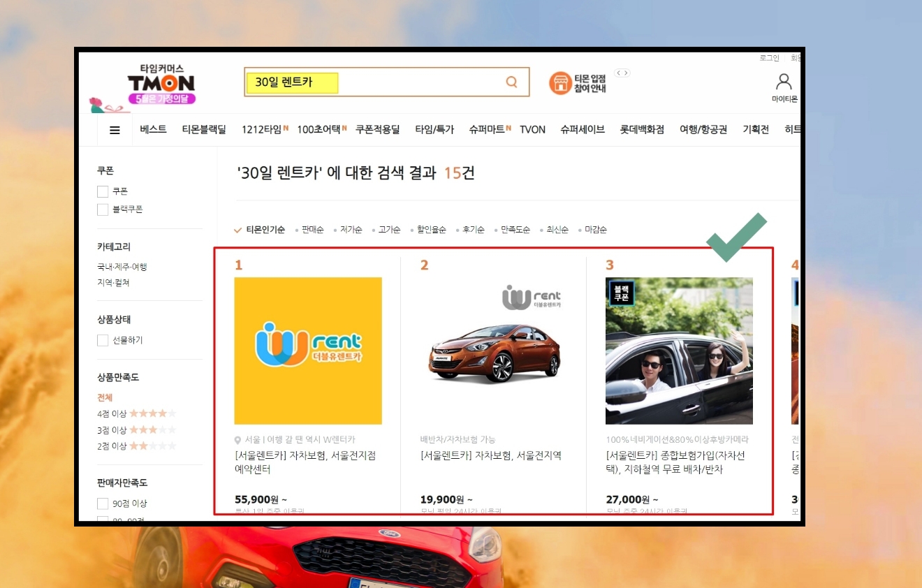Open the 여행/항공권 menu

click(703, 130)
